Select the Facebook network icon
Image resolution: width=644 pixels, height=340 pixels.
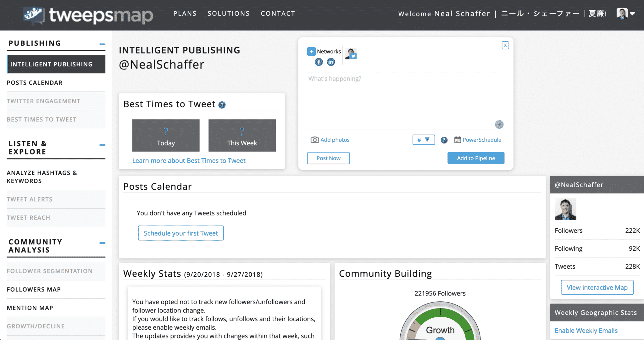319,62
